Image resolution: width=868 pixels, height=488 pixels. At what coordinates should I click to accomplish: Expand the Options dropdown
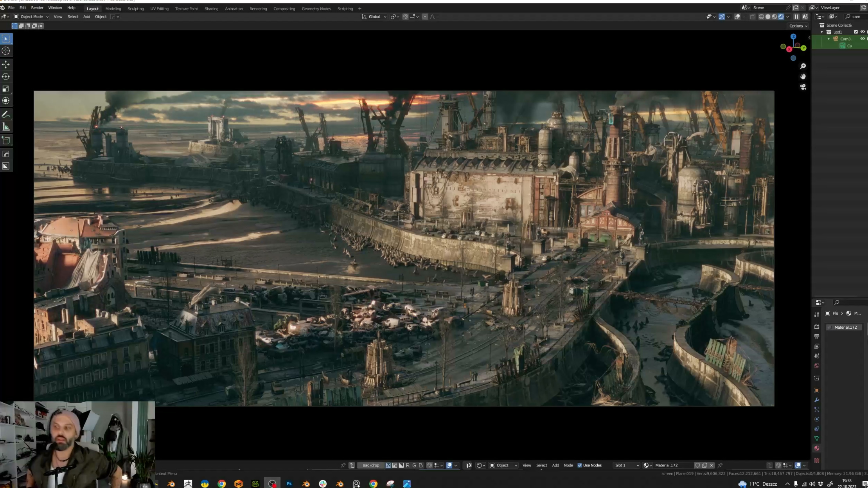798,26
